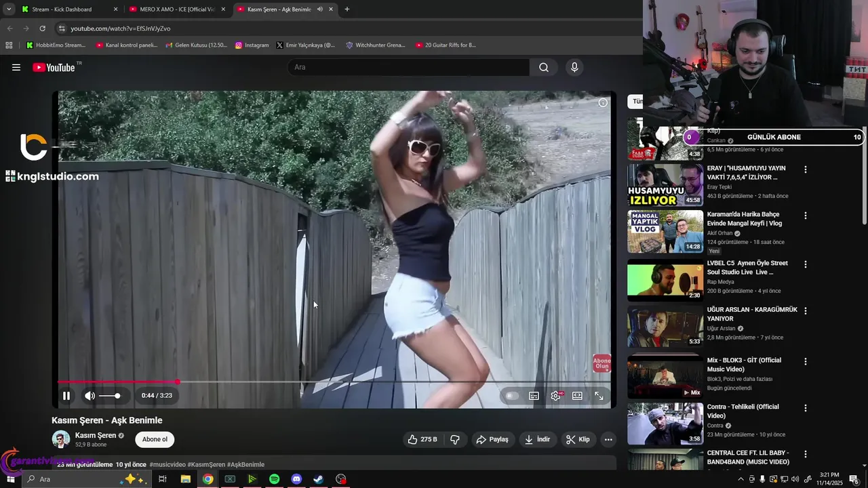Open a new browser tab
This screenshot has height=488, width=868.
click(x=347, y=9)
